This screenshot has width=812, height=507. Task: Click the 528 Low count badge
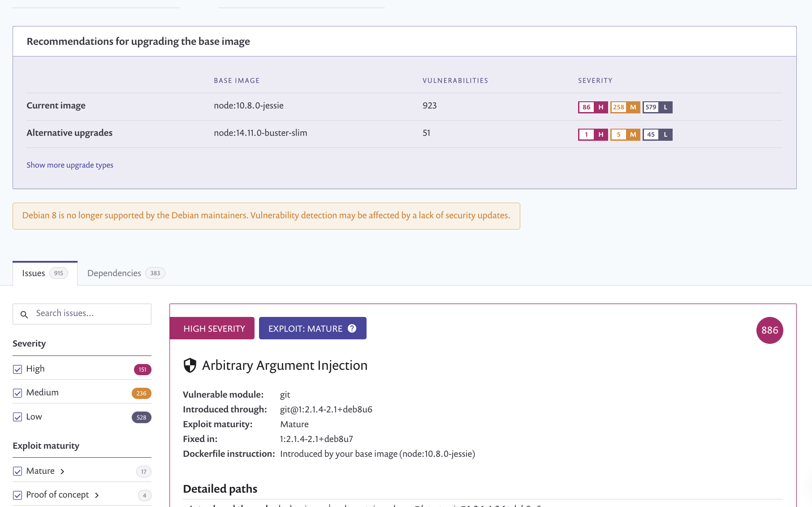pos(142,417)
